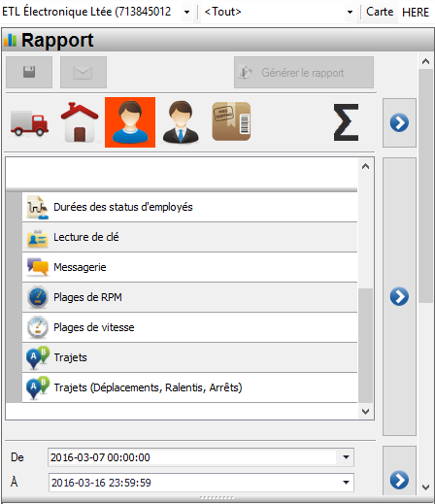The image size is (435, 504).
Task: Open the Carte menu item
Action: 380,12
